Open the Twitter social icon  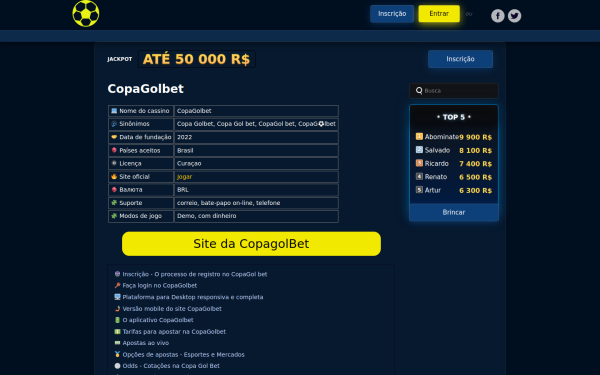[514, 16]
